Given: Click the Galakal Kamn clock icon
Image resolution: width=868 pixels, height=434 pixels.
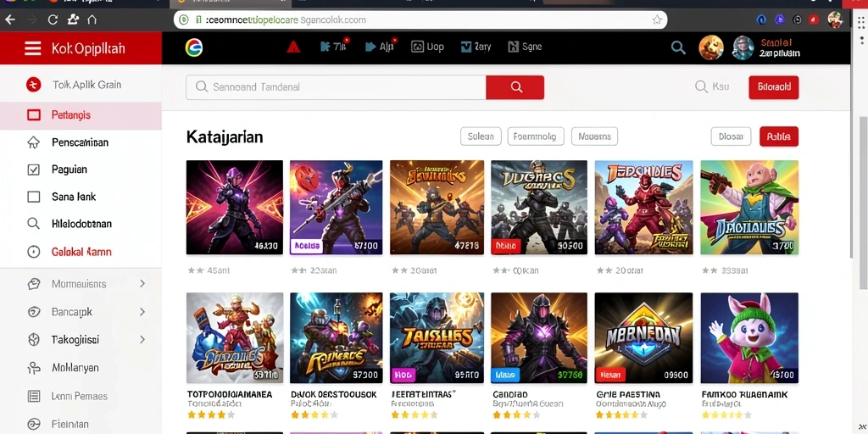Looking at the screenshot, I should tap(34, 252).
